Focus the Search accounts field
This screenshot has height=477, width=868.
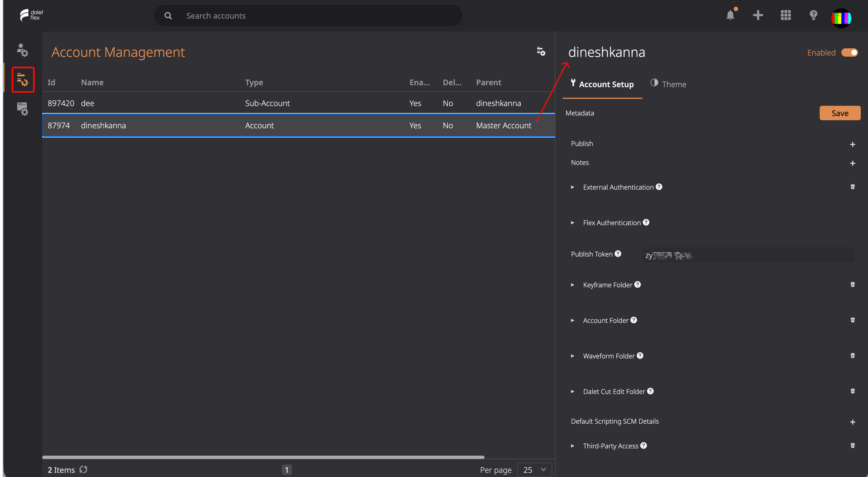pos(308,16)
